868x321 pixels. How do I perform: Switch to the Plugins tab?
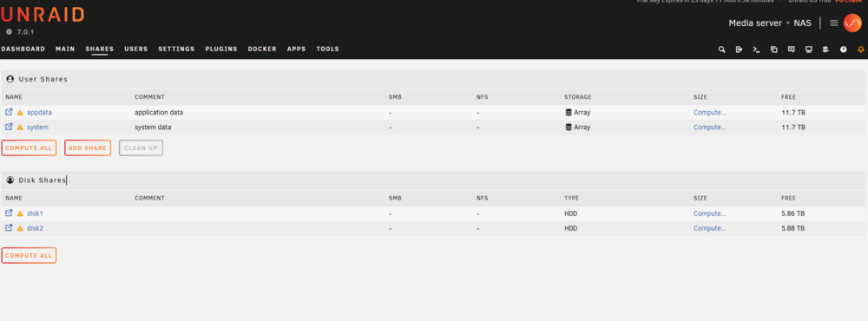click(221, 49)
